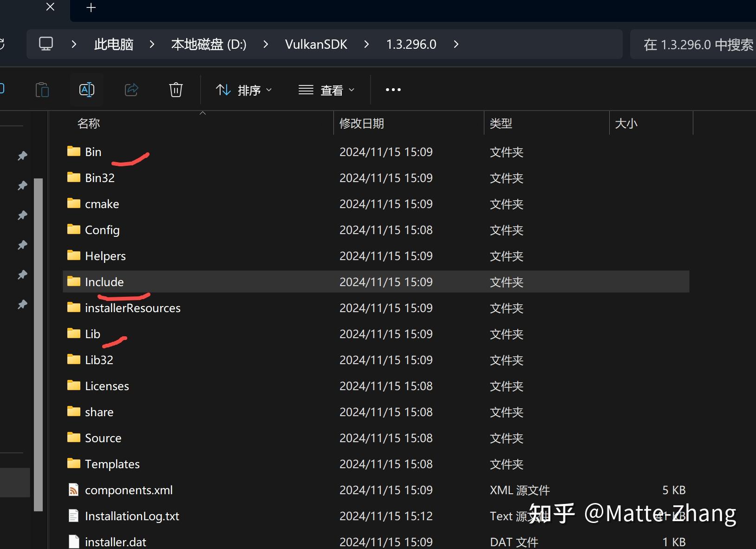Open the Templates folder
756x549 pixels.
(x=112, y=464)
